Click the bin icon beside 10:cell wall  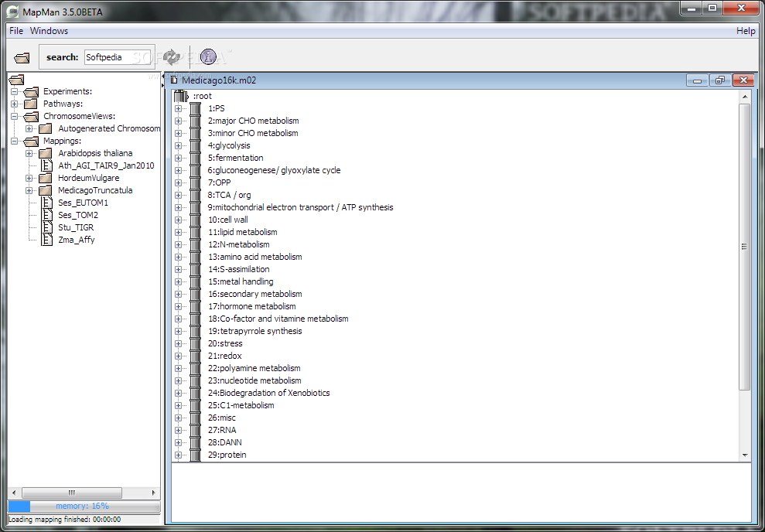(x=195, y=220)
